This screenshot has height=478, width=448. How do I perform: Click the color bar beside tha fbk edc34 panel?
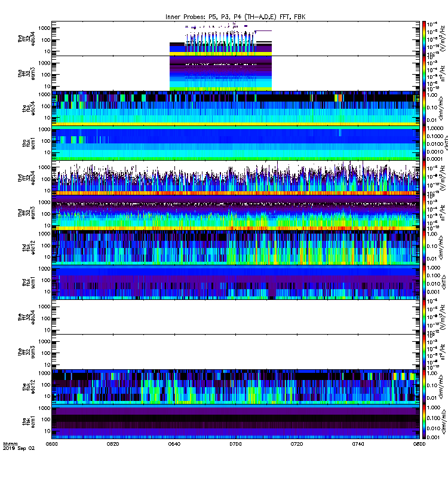click(x=424, y=108)
